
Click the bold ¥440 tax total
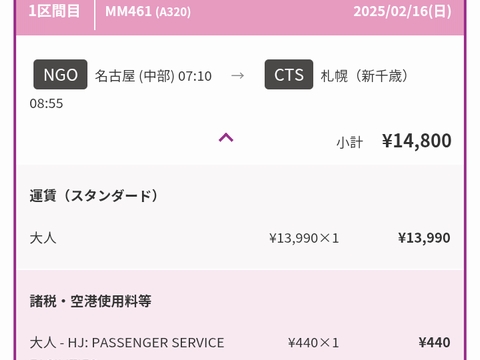click(x=434, y=342)
